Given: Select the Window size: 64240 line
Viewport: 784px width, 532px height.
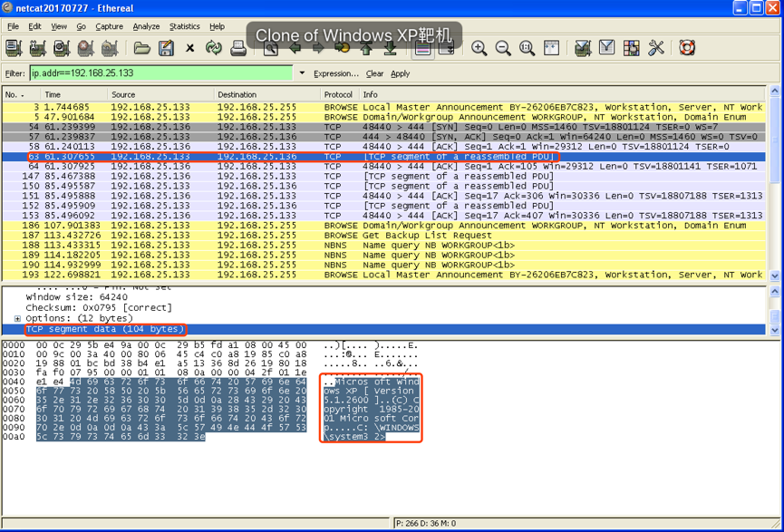Looking at the screenshot, I should pyautogui.click(x=76, y=297).
